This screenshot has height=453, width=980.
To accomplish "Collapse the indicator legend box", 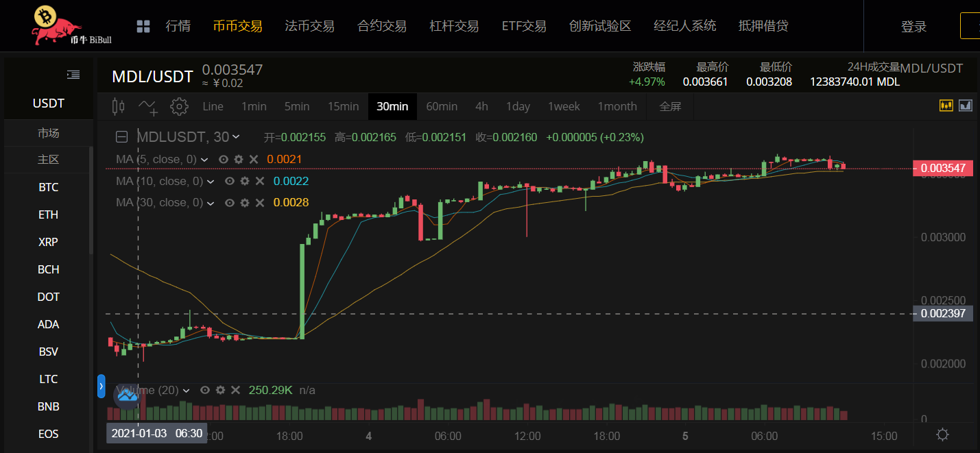I will (121, 137).
